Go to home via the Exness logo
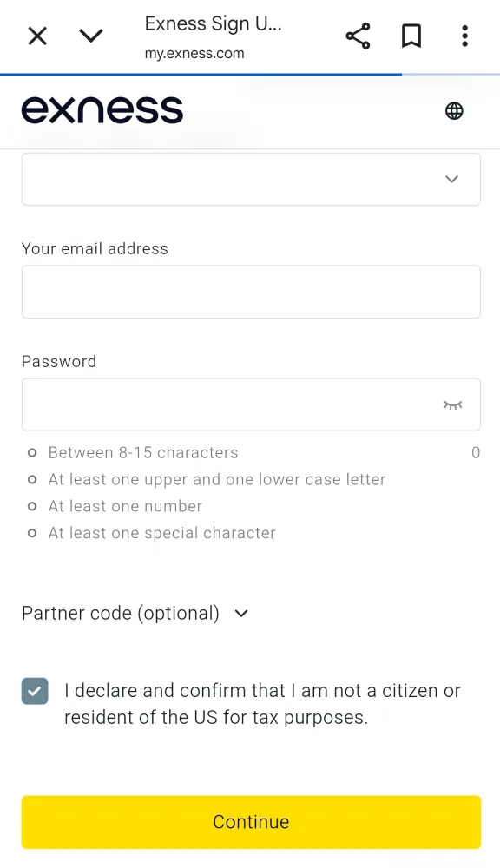 [x=102, y=109]
